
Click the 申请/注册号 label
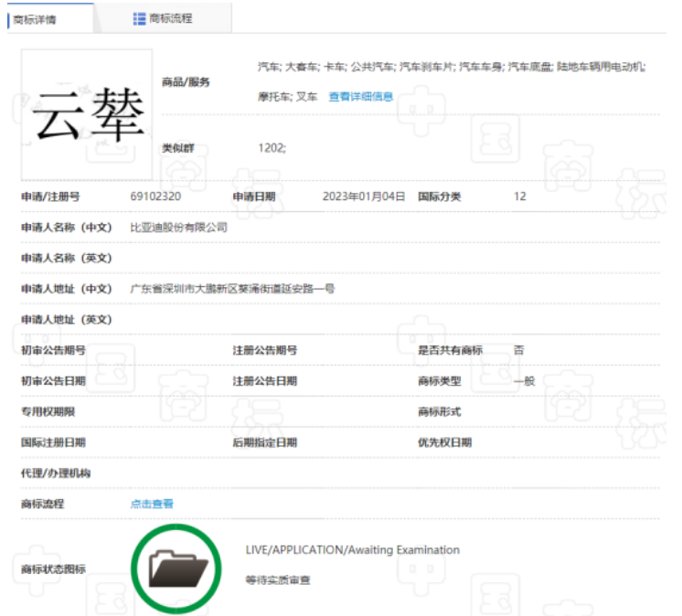(50, 196)
